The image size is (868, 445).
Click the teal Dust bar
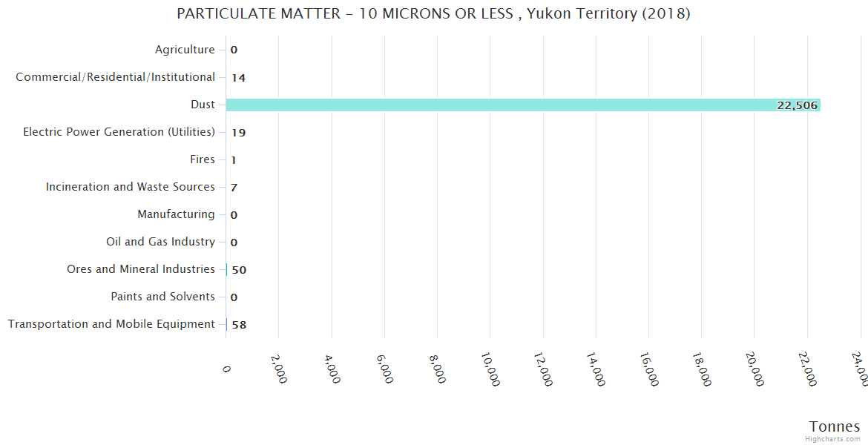(x=497, y=105)
